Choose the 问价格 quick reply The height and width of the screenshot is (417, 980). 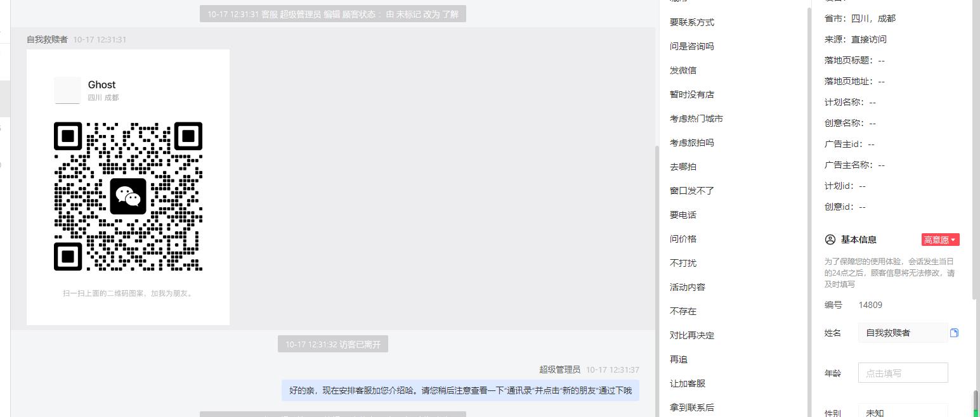pos(683,239)
